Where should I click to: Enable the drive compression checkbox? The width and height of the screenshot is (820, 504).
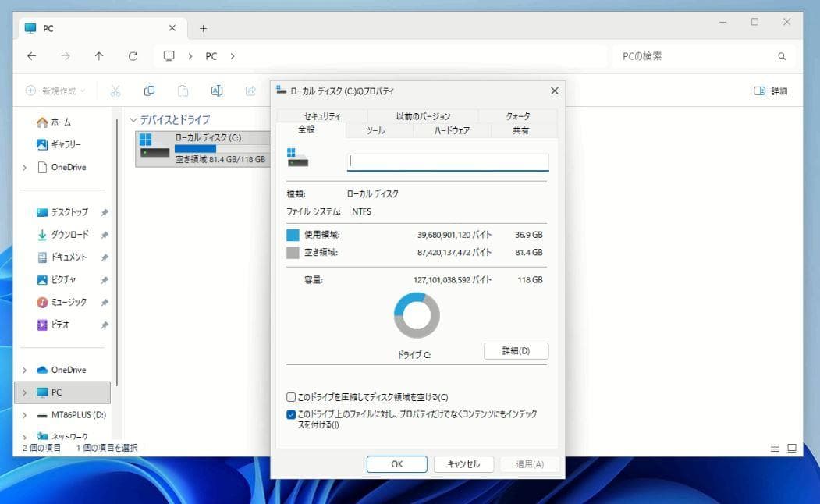290,396
